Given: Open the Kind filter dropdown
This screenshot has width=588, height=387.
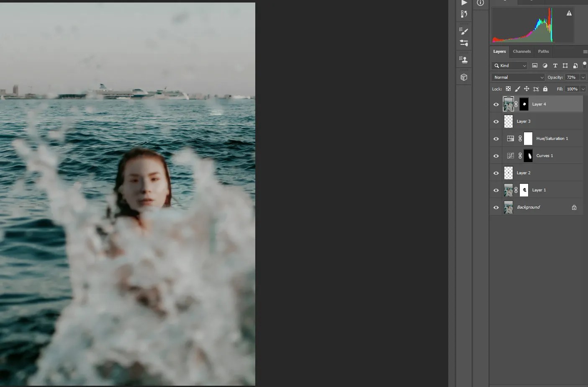Looking at the screenshot, I should point(509,65).
